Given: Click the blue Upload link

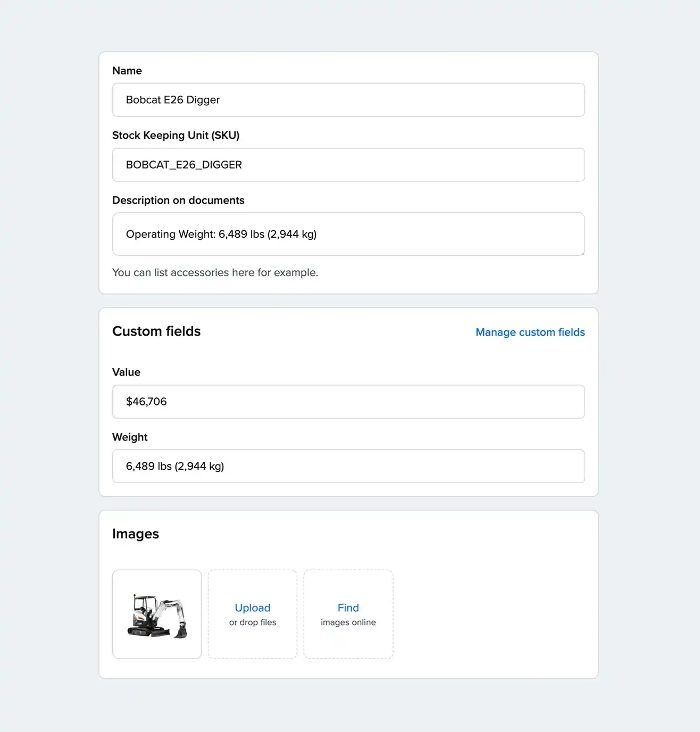Looking at the screenshot, I should [253, 608].
